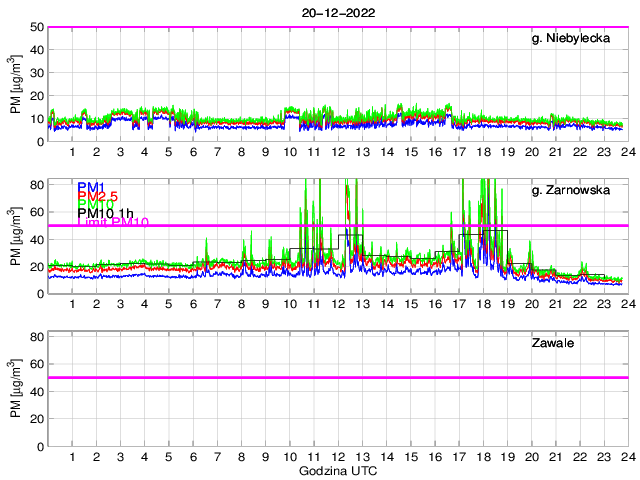This screenshot has width=640, height=480.
Task: Click hour 1 tick below Niebylecka plot
Action: [72, 152]
